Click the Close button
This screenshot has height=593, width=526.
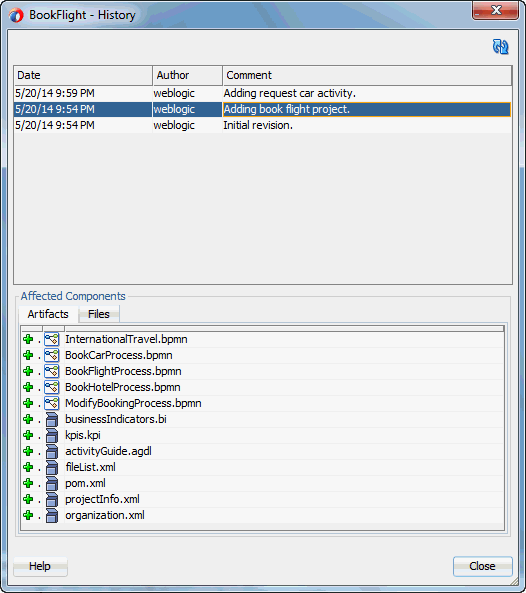click(x=483, y=566)
